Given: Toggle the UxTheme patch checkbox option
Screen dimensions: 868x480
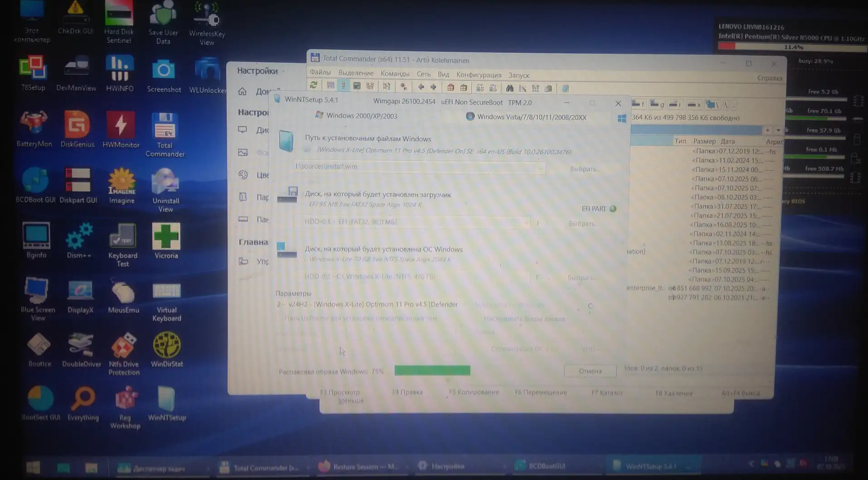Looking at the screenshot, I should [361, 318].
